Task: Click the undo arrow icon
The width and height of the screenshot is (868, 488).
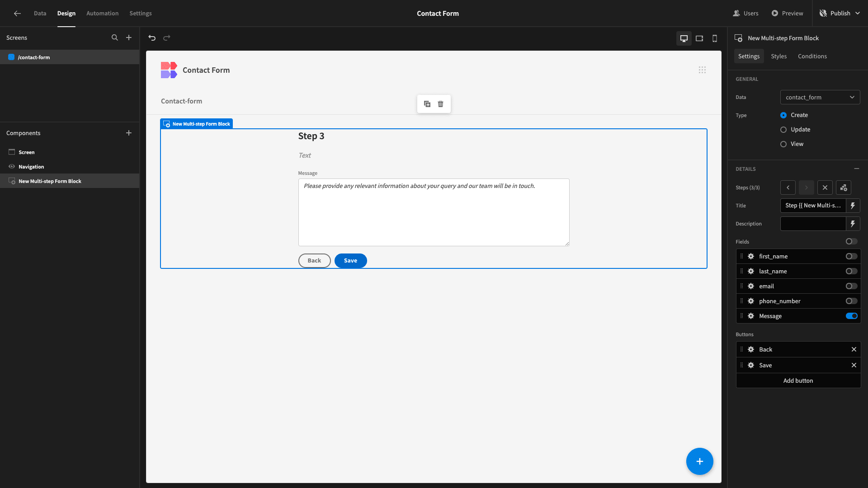Action: tap(152, 38)
